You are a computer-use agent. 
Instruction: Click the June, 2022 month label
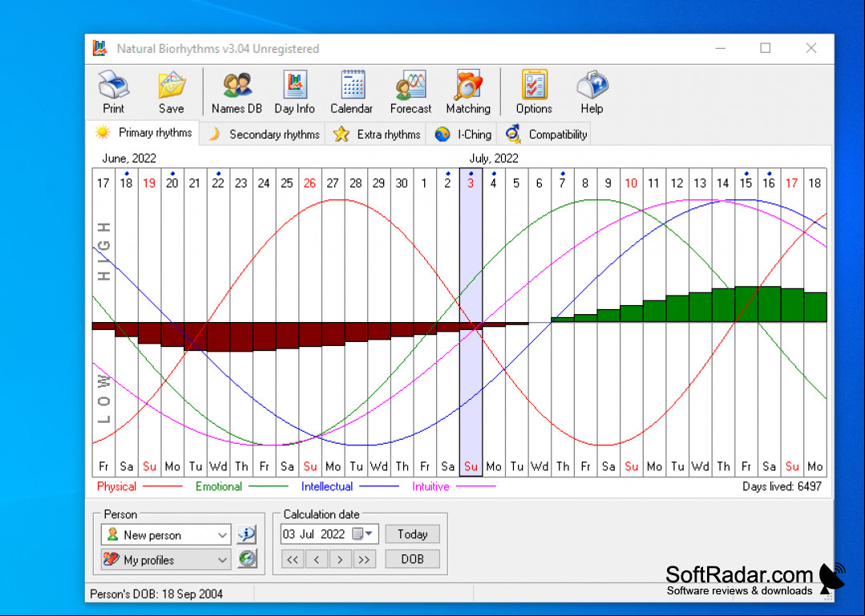pyautogui.click(x=129, y=159)
